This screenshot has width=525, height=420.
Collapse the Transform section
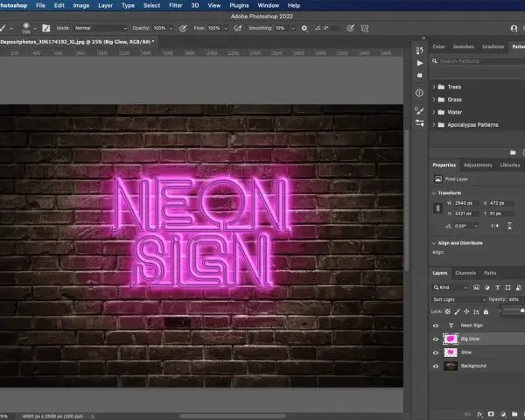pyautogui.click(x=434, y=193)
